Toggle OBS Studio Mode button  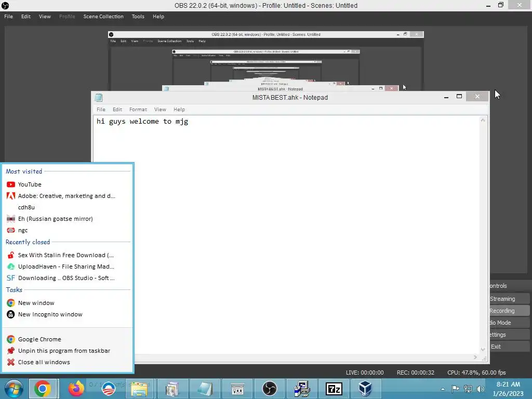(x=509, y=322)
